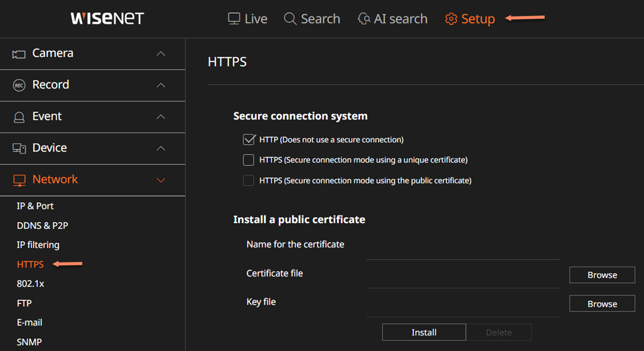Image resolution: width=644 pixels, height=351 pixels.
Task: Click the Setup gear icon
Action: [x=451, y=19]
